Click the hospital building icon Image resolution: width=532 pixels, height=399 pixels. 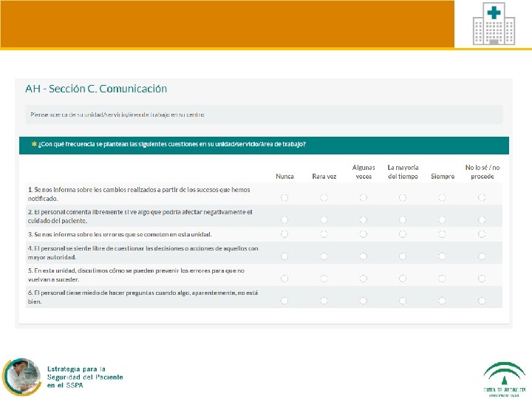[494, 24]
